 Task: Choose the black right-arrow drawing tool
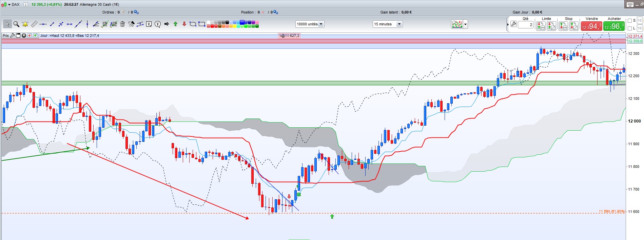(x=167, y=24)
